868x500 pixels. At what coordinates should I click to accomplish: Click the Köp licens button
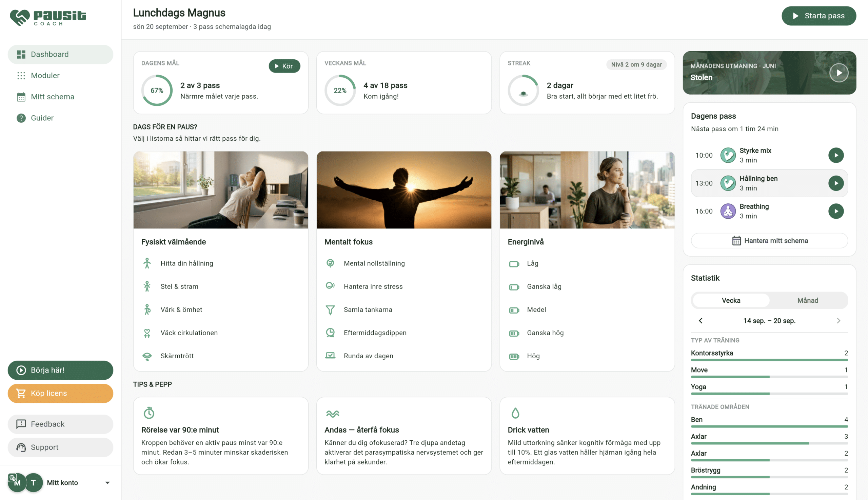(60, 393)
